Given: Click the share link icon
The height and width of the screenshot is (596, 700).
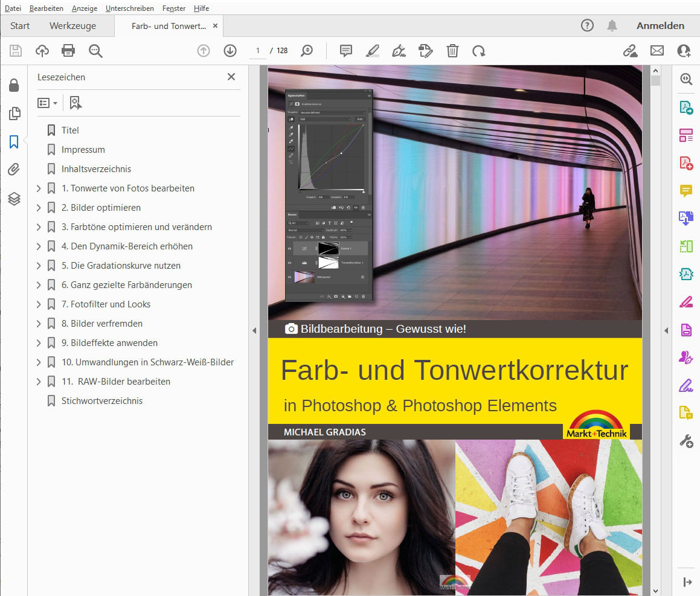Looking at the screenshot, I should pos(631,51).
